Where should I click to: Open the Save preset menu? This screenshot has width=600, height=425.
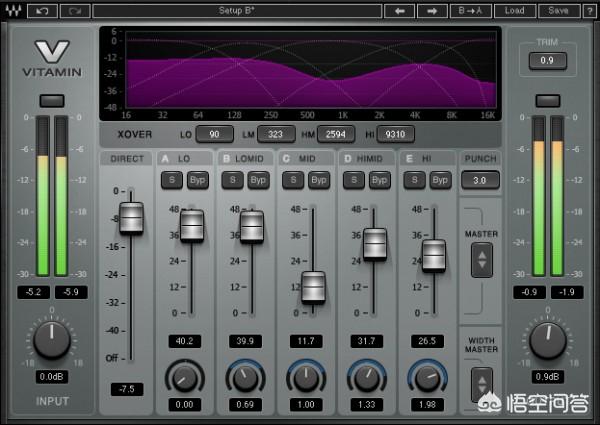coord(558,11)
